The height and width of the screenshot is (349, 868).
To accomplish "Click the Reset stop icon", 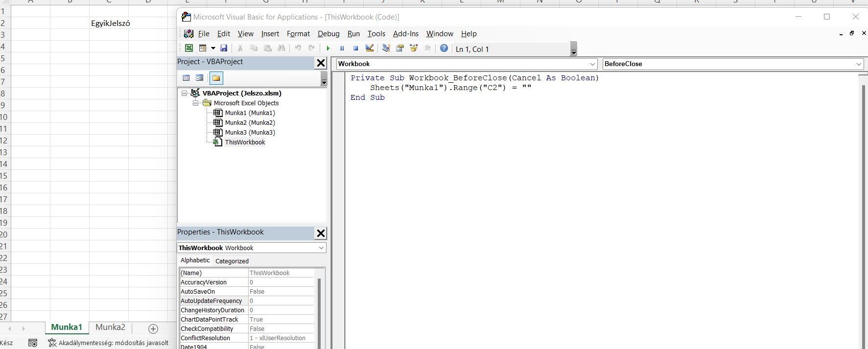I will (356, 48).
